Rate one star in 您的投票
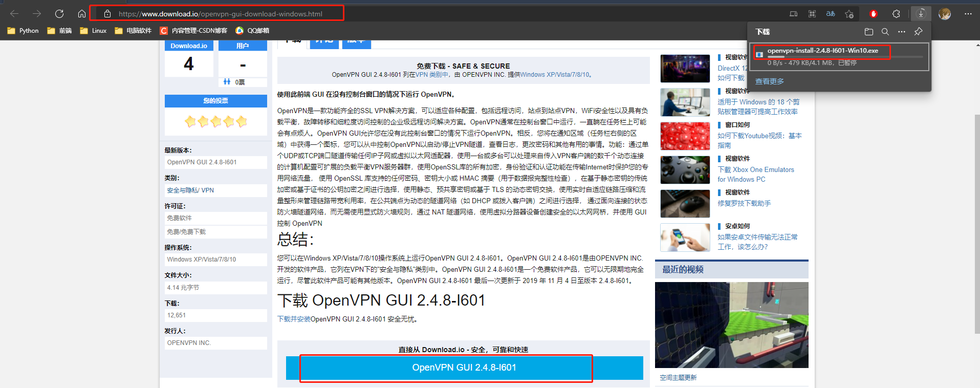 pyautogui.click(x=190, y=121)
